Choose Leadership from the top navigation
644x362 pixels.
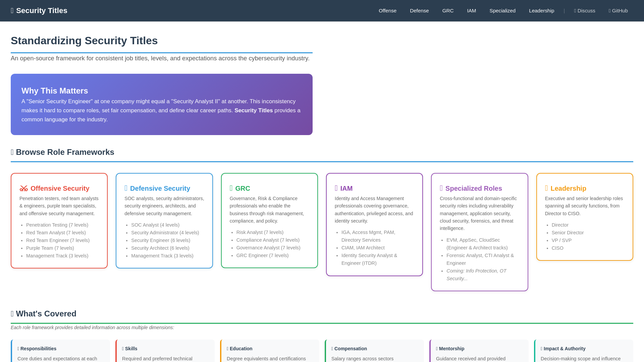coord(541,11)
